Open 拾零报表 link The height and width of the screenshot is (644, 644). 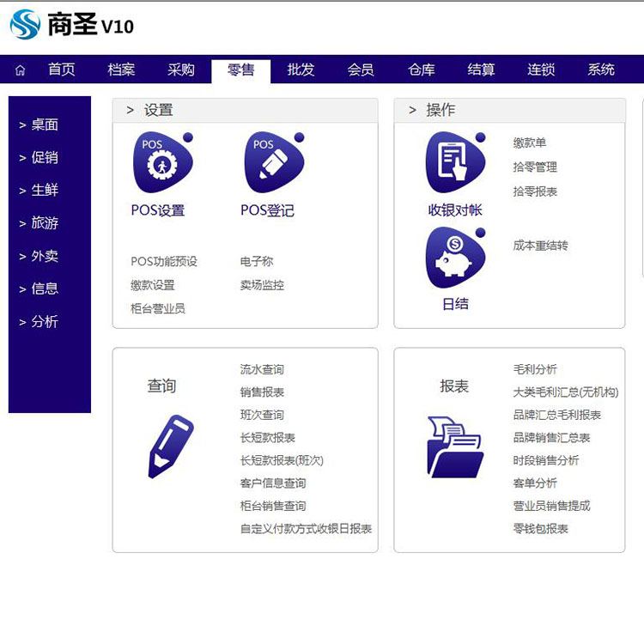pos(535,191)
